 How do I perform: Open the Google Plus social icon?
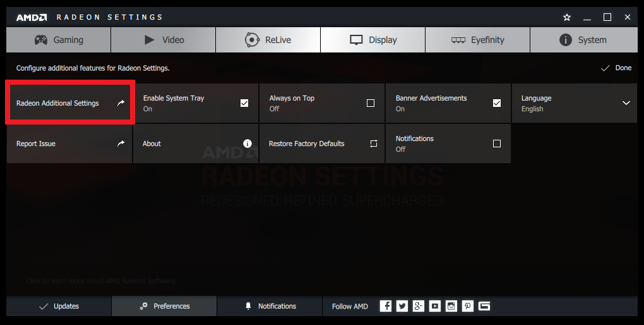pos(419,306)
